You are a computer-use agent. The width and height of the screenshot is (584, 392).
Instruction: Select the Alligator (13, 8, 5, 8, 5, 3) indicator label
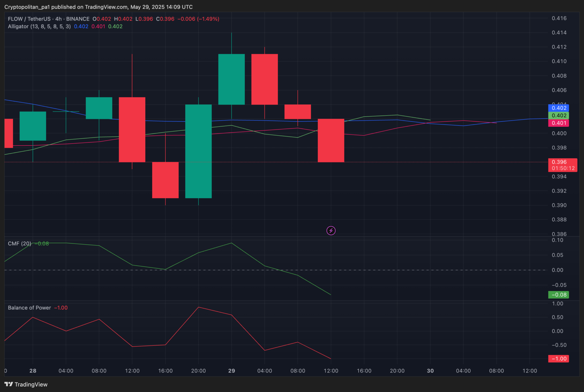(39, 26)
